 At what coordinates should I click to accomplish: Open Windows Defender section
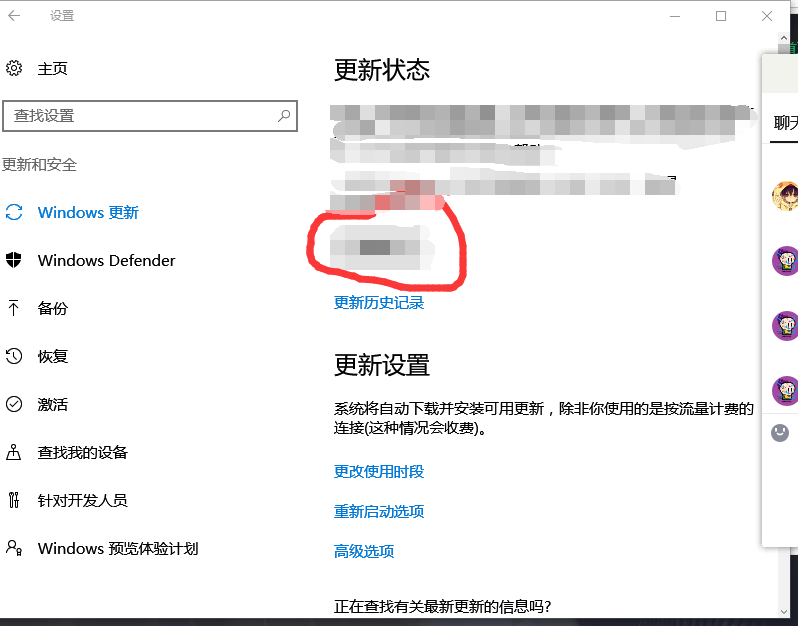(x=106, y=261)
